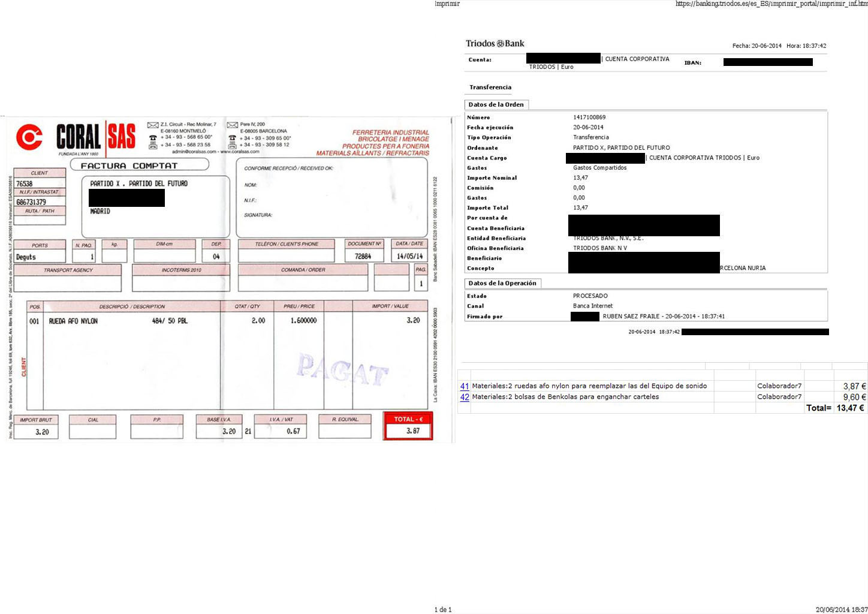Open expense entry link 41
This screenshot has width=868, height=614.
tap(465, 386)
